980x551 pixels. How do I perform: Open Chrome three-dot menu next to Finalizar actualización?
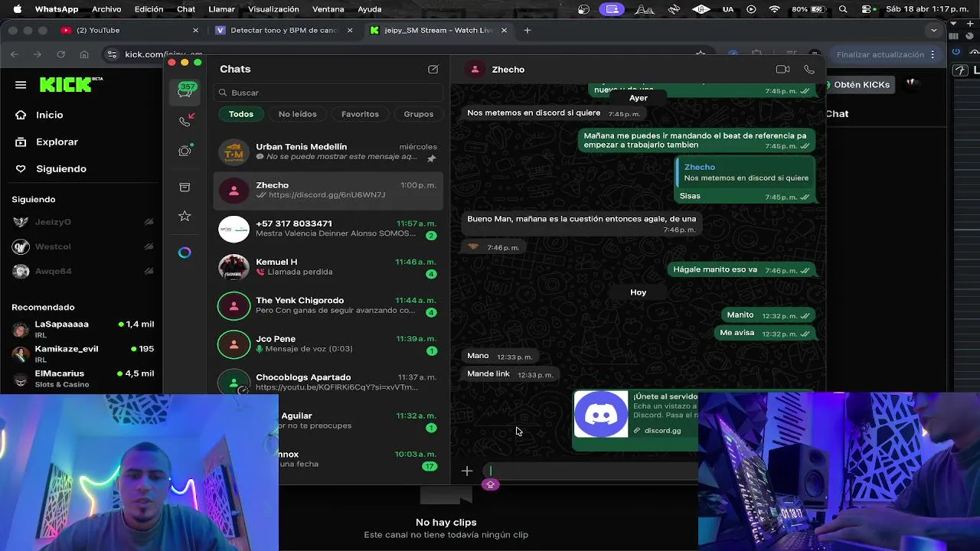click(x=933, y=54)
